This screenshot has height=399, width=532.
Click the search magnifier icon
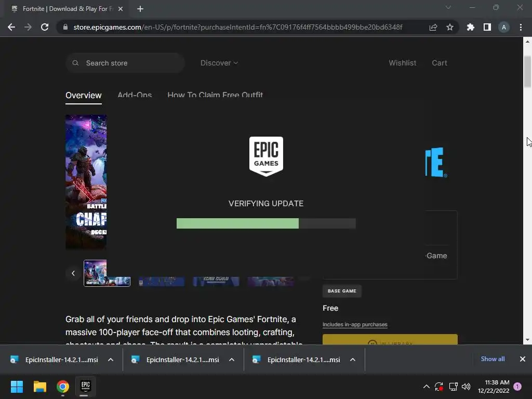(x=76, y=63)
